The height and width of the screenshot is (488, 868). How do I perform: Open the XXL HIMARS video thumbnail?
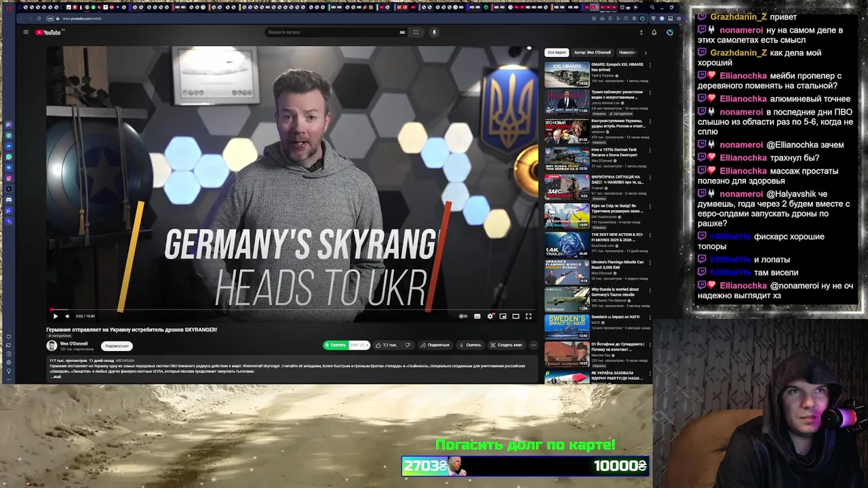point(567,75)
